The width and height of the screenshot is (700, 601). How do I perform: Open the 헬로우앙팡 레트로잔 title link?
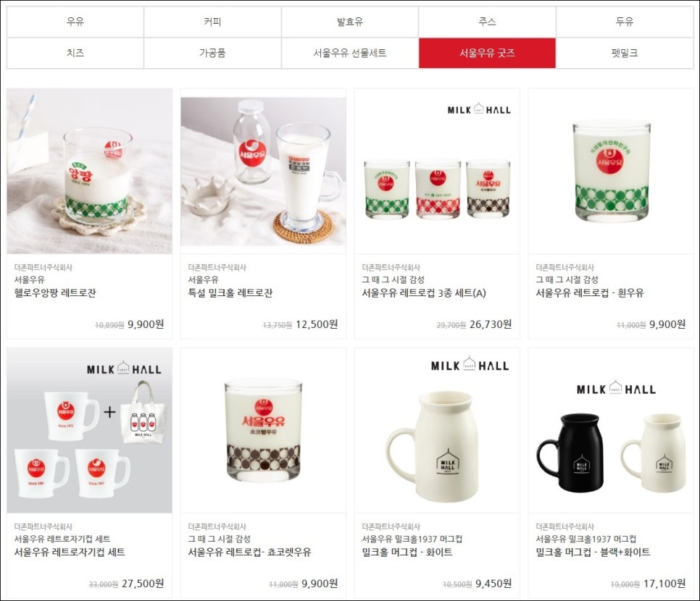tap(55, 293)
